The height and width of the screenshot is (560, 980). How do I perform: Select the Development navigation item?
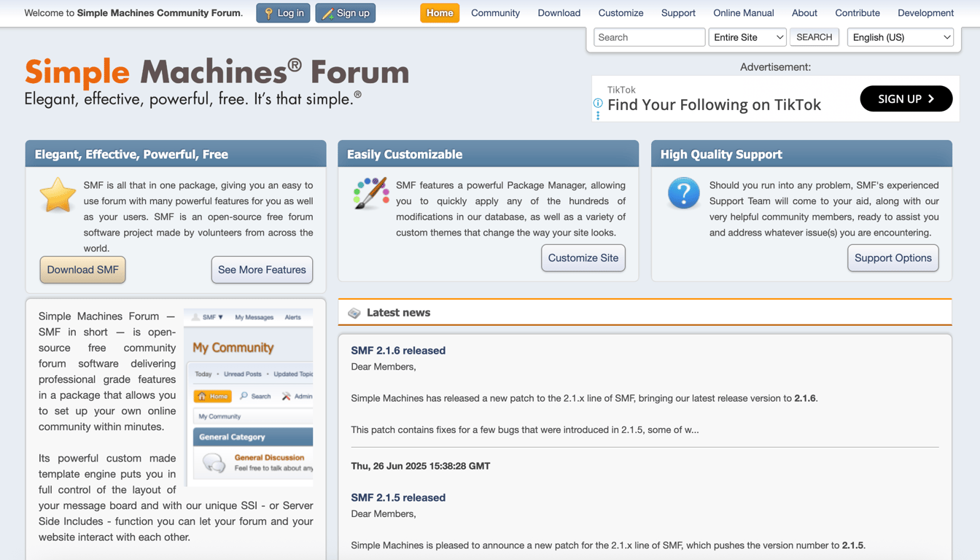tap(925, 12)
